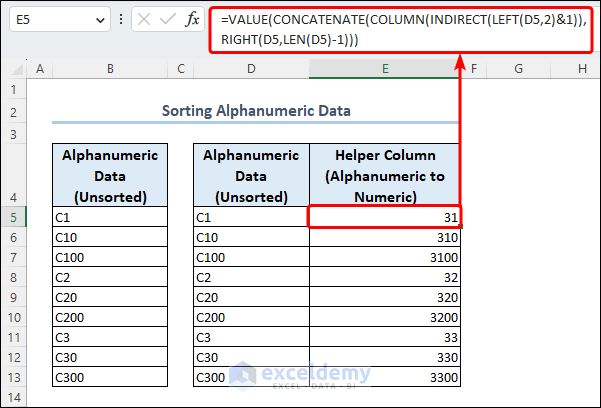The height and width of the screenshot is (408, 601).
Task: Click cell B8 containing C2
Action: pos(110,277)
